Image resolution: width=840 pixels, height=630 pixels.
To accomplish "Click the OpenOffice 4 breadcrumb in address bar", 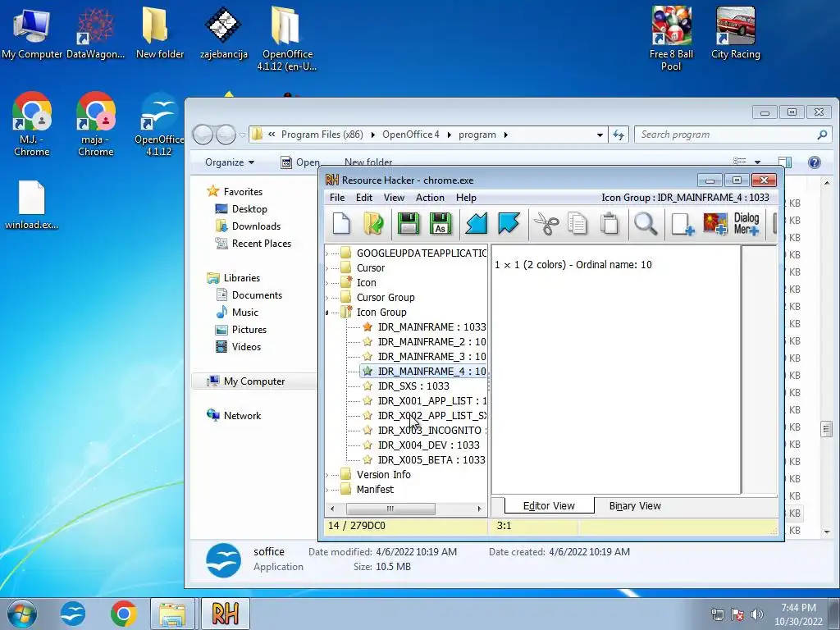I will [x=410, y=135].
